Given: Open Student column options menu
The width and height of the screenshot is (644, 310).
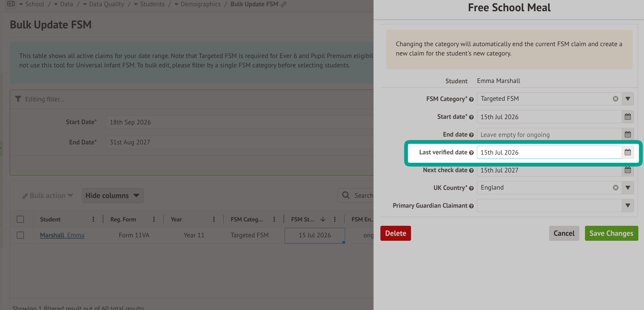Looking at the screenshot, I should (93, 219).
